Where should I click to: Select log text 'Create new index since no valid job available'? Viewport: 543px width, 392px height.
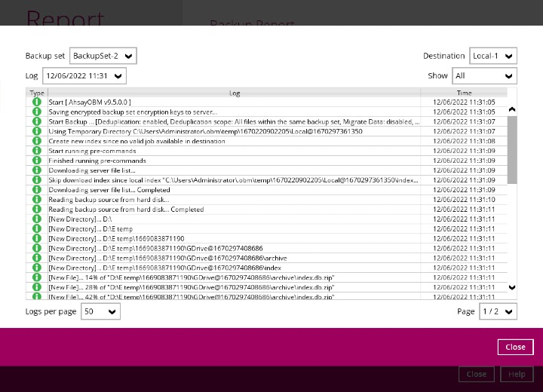(x=137, y=141)
